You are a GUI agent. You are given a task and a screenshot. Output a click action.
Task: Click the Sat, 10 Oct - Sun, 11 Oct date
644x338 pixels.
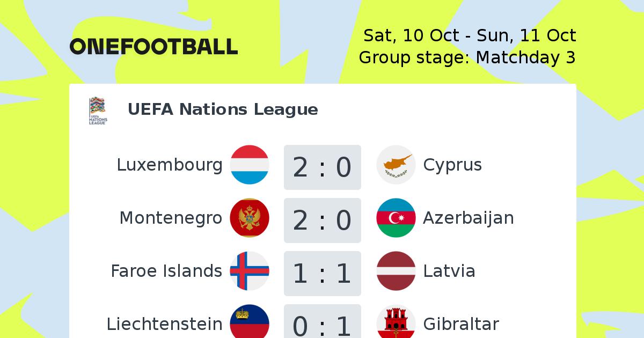(470, 35)
